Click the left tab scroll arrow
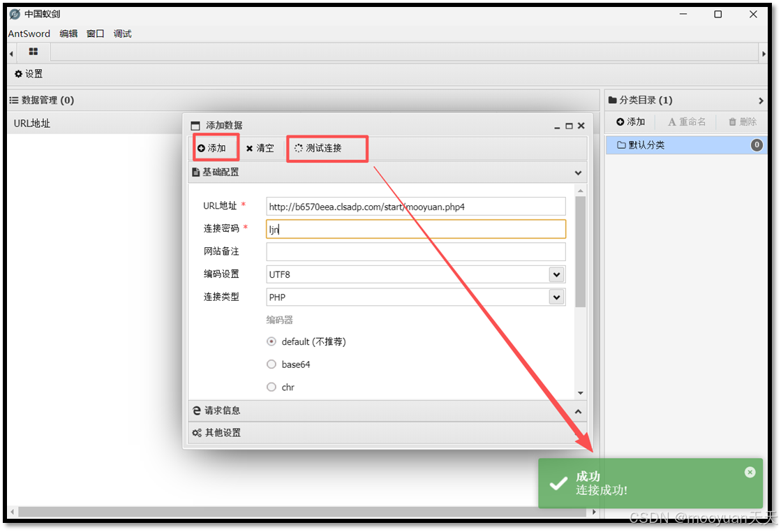781x532 pixels. (x=11, y=53)
